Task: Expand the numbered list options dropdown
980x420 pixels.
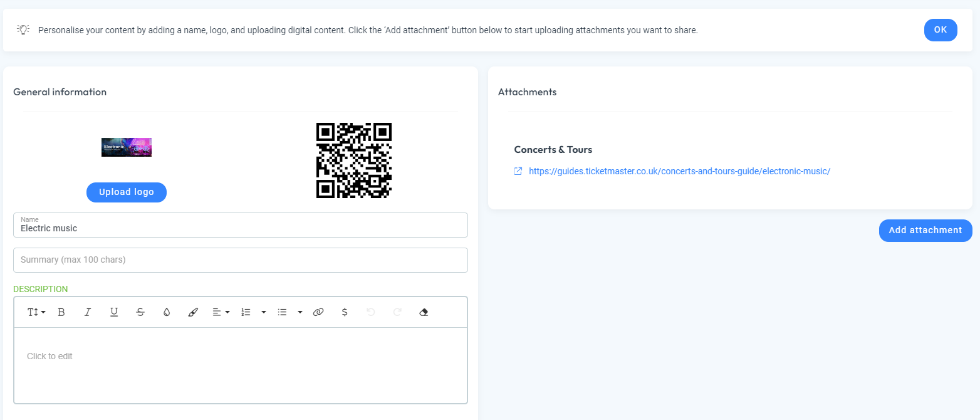Action: [x=264, y=312]
